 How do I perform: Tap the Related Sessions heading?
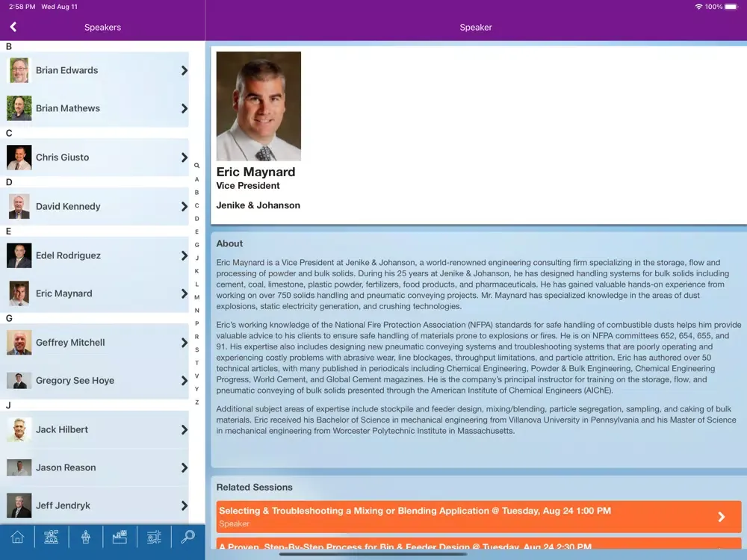pos(255,487)
